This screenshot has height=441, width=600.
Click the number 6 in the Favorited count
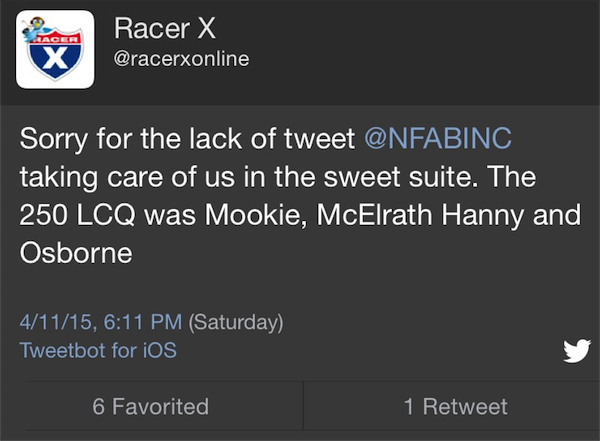pos(98,406)
